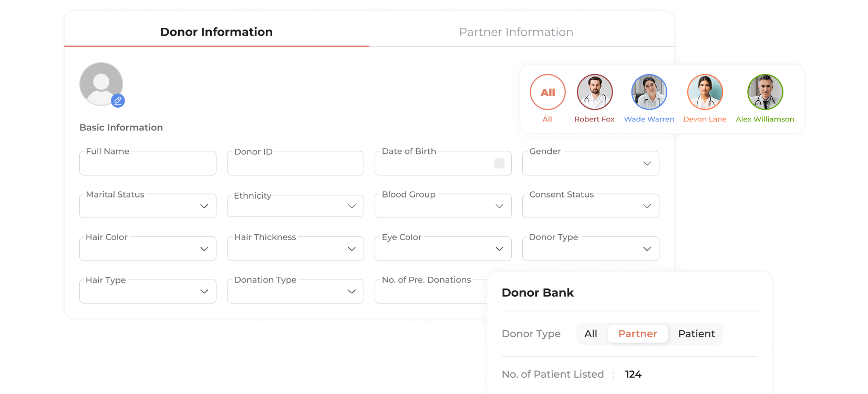Select Devon Lane's avatar
Viewport: 868px width, 394px height.
point(705,92)
